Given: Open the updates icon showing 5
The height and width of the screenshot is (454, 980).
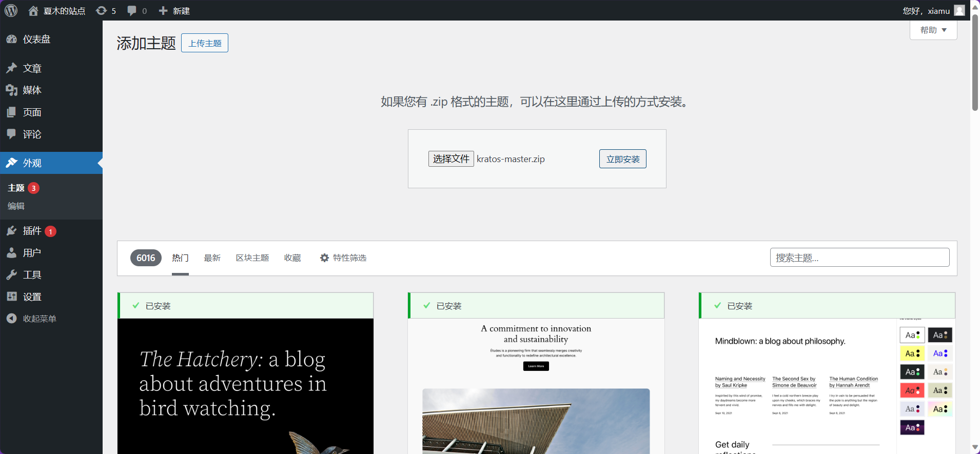Looking at the screenshot, I should tap(101, 11).
